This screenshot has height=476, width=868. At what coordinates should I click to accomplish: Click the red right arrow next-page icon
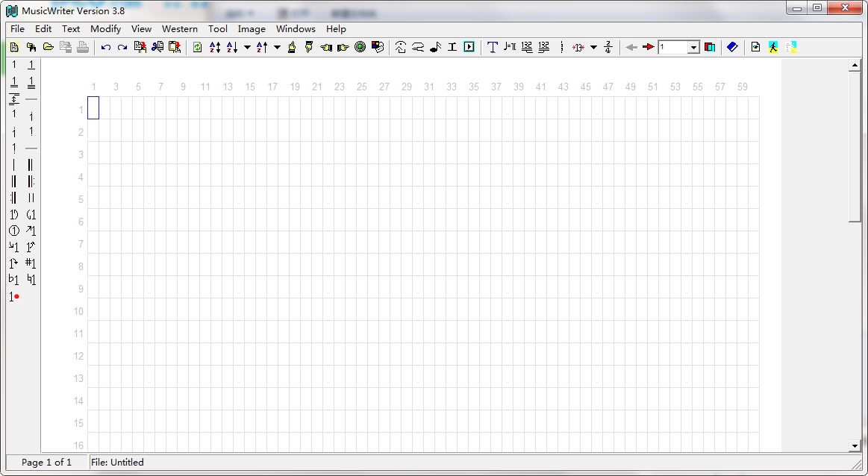pos(648,47)
